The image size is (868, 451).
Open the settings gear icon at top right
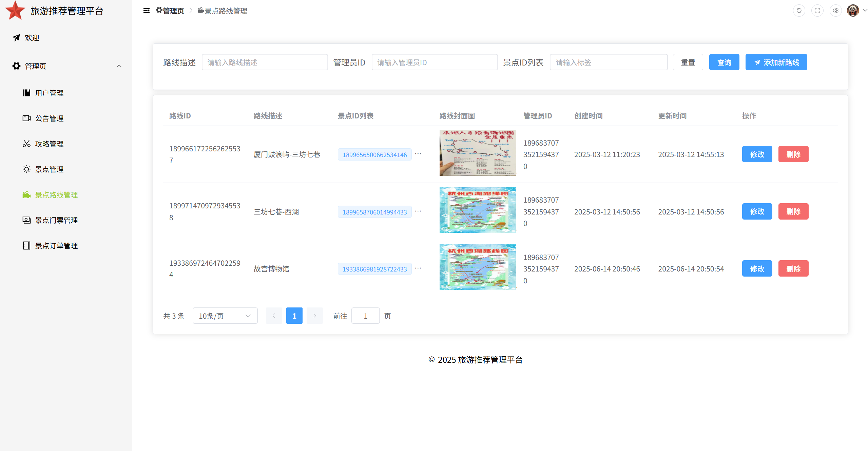pos(835,11)
